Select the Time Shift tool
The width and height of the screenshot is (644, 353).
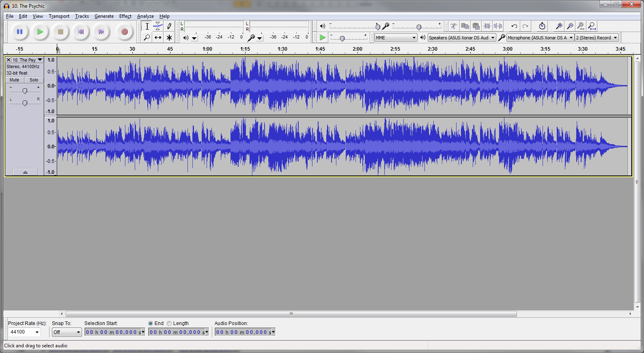158,38
